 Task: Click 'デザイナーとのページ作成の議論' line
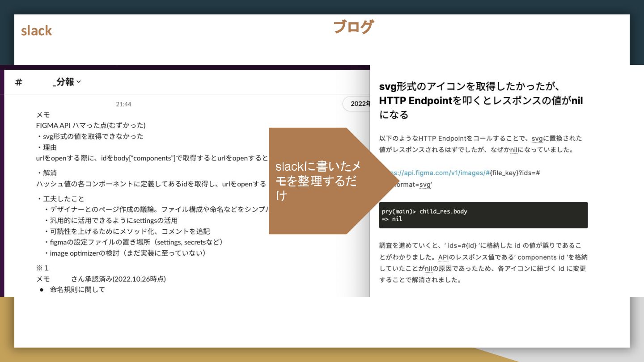point(157,209)
